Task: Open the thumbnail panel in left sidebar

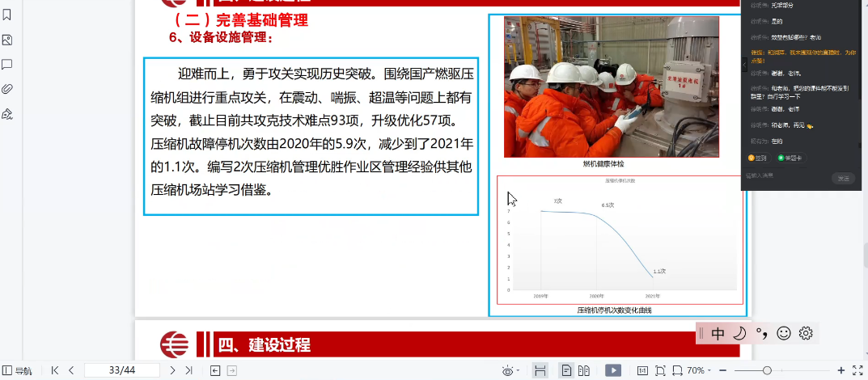Action: click(7, 40)
